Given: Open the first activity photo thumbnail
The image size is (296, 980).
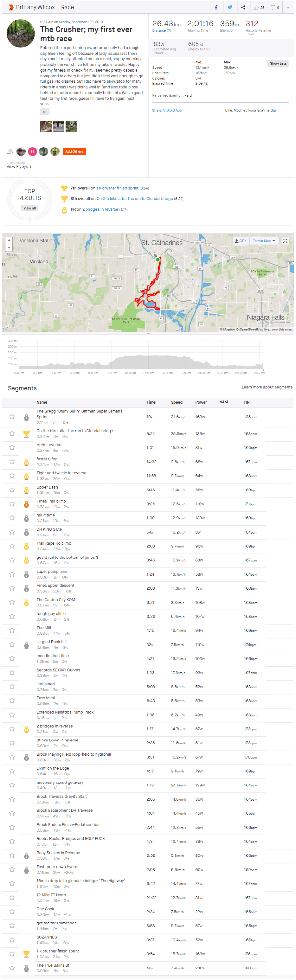Looking at the screenshot, I should [46, 126].
